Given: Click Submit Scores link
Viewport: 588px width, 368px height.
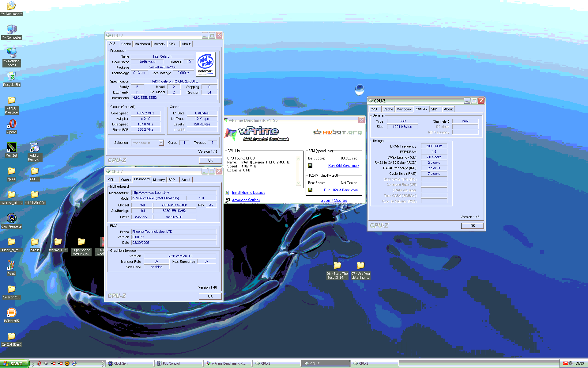Looking at the screenshot, I should tap(334, 200).
